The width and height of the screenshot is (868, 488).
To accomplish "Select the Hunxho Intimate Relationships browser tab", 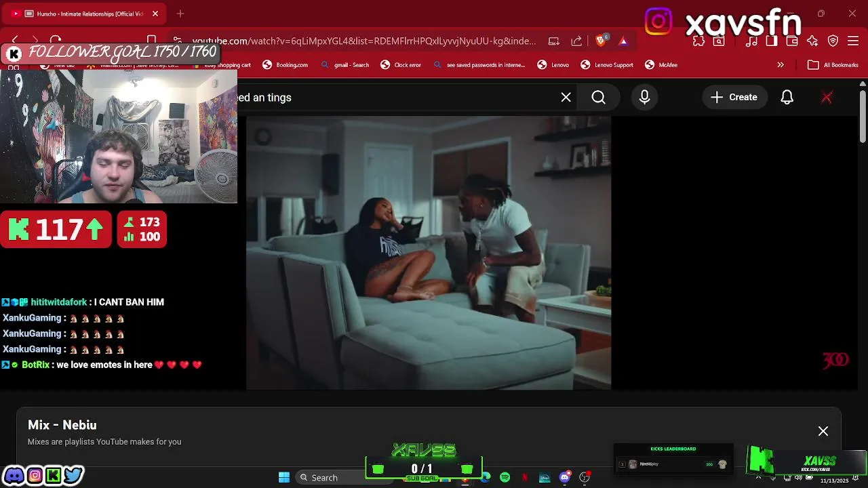I will tap(85, 14).
